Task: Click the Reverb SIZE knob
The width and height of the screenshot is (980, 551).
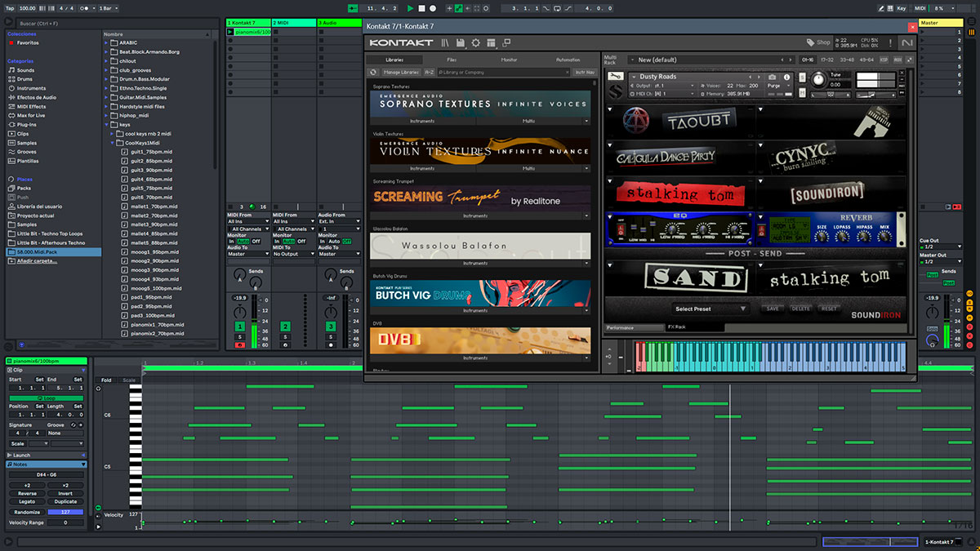Action: 821,236
